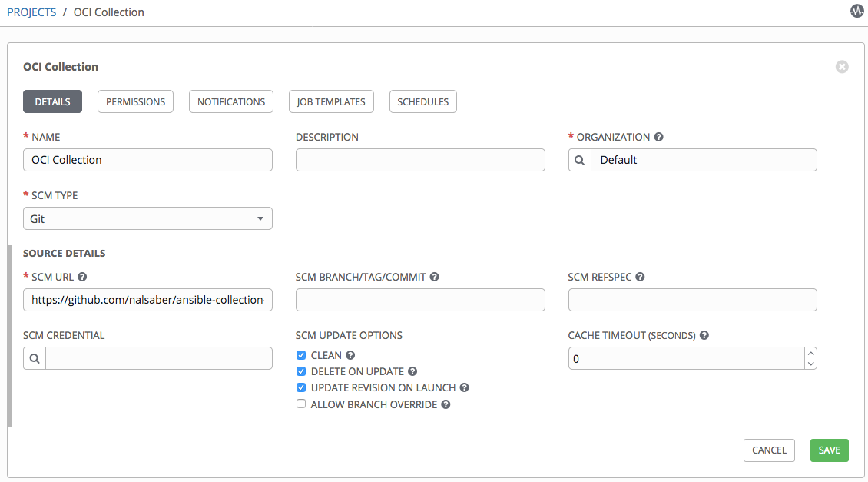Switch to the Permissions tab
The height and width of the screenshot is (482, 868).
click(135, 101)
